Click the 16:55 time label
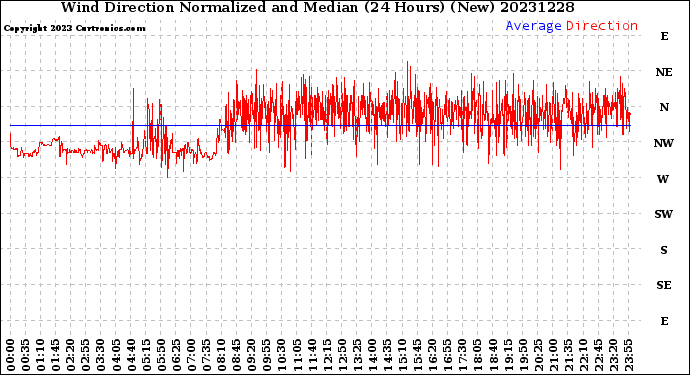This screenshot has height=375, width=690. click(x=448, y=355)
